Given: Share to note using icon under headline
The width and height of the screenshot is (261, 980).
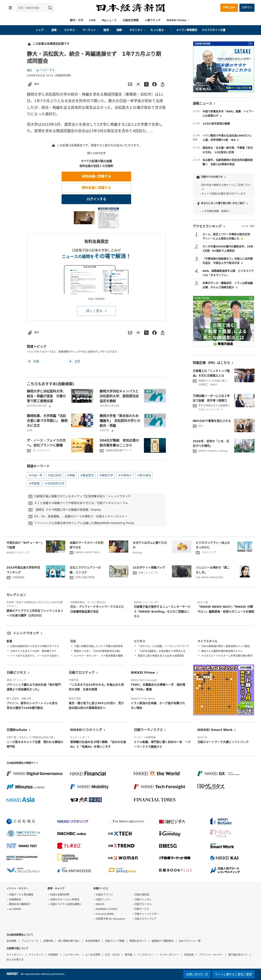Looking at the screenshot, I should click(138, 84).
